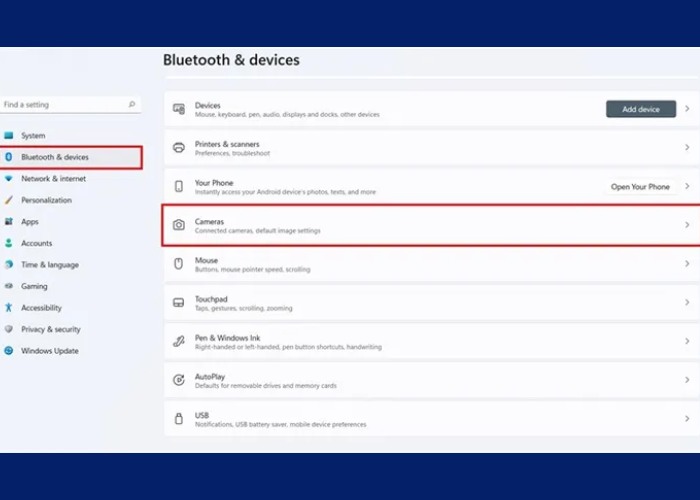Click the Touchpad icon

click(x=178, y=302)
